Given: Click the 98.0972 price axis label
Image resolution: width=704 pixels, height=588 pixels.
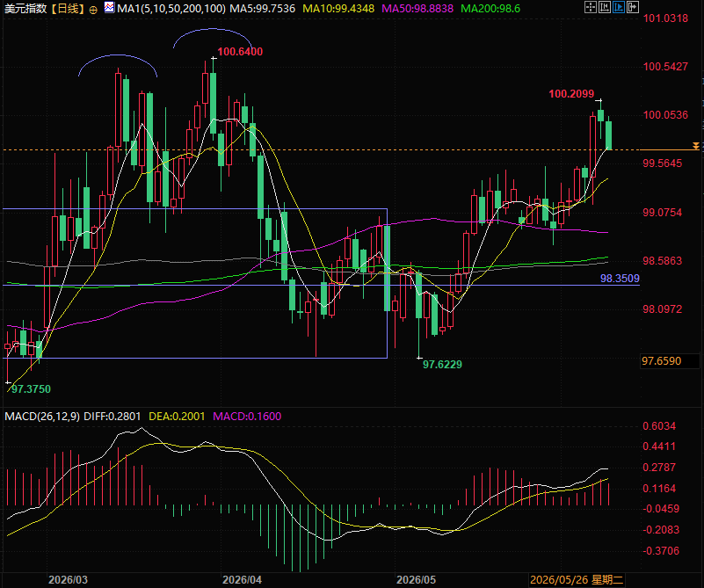Looking at the screenshot, I should coord(662,309).
